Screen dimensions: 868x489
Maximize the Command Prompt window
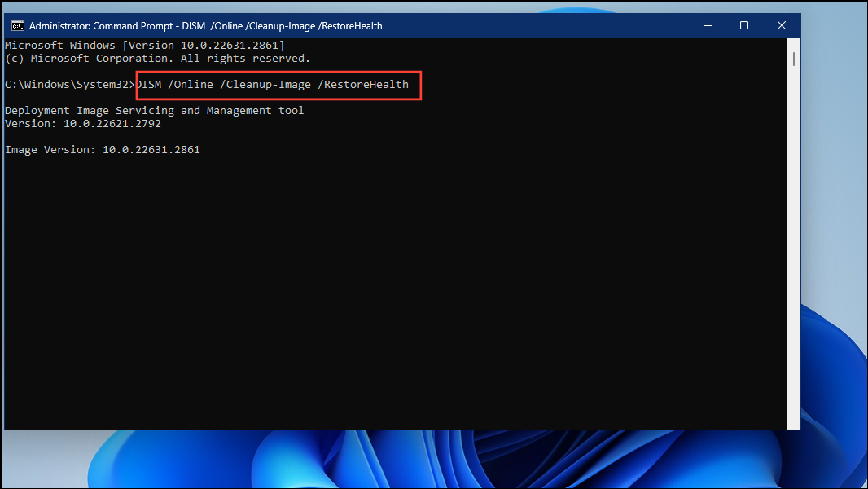(x=743, y=25)
